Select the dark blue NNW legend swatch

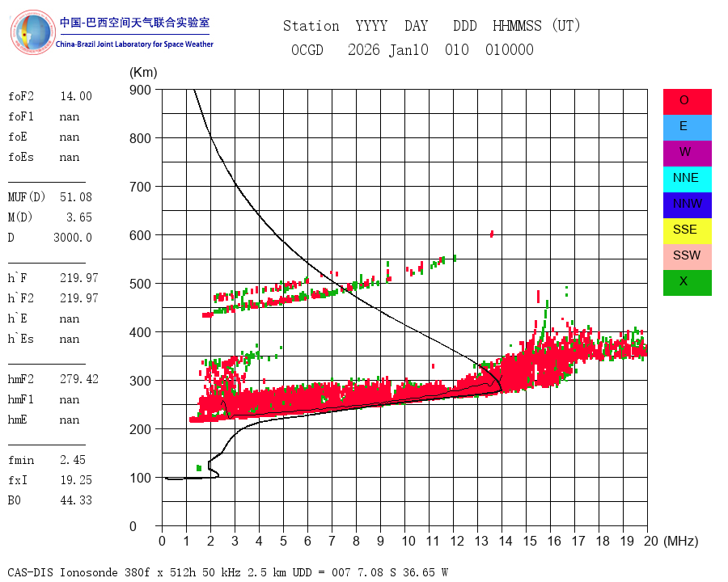point(687,205)
